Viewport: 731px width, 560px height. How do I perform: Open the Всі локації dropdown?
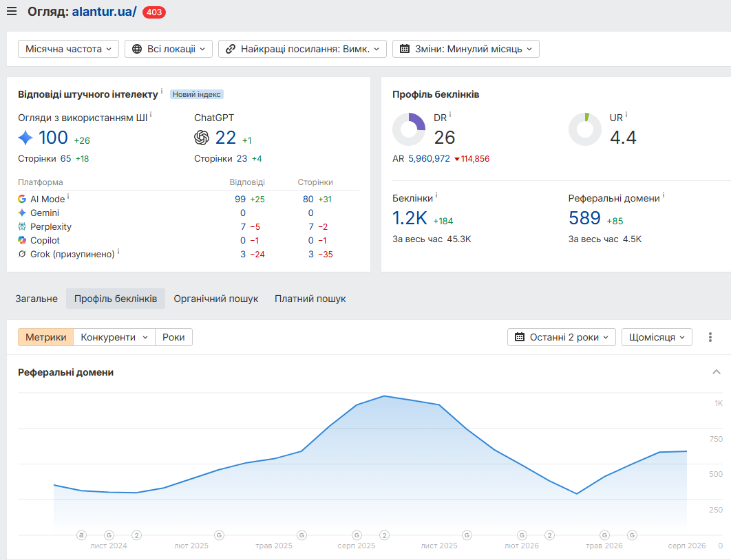[x=169, y=49]
